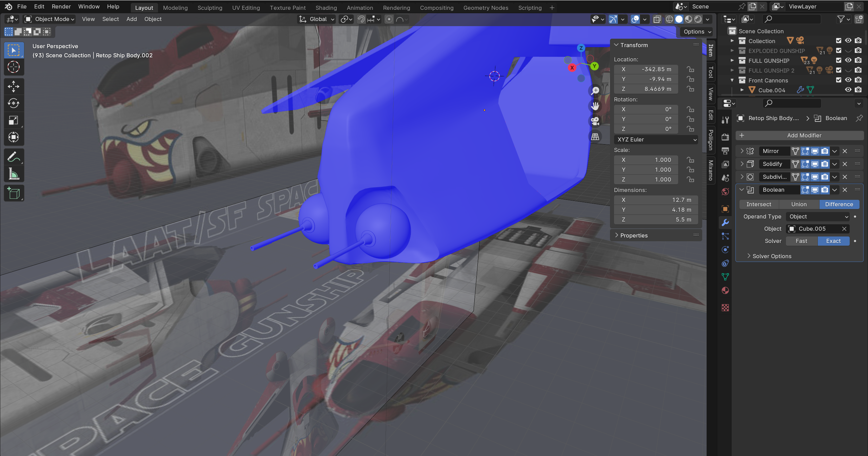Screen dimensions: 868x456
Task: Open the World properties tab
Action: tap(725, 192)
